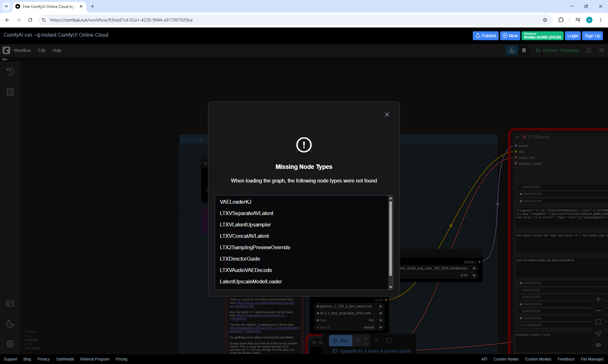Open the queue history sidebar icon

[10, 71]
